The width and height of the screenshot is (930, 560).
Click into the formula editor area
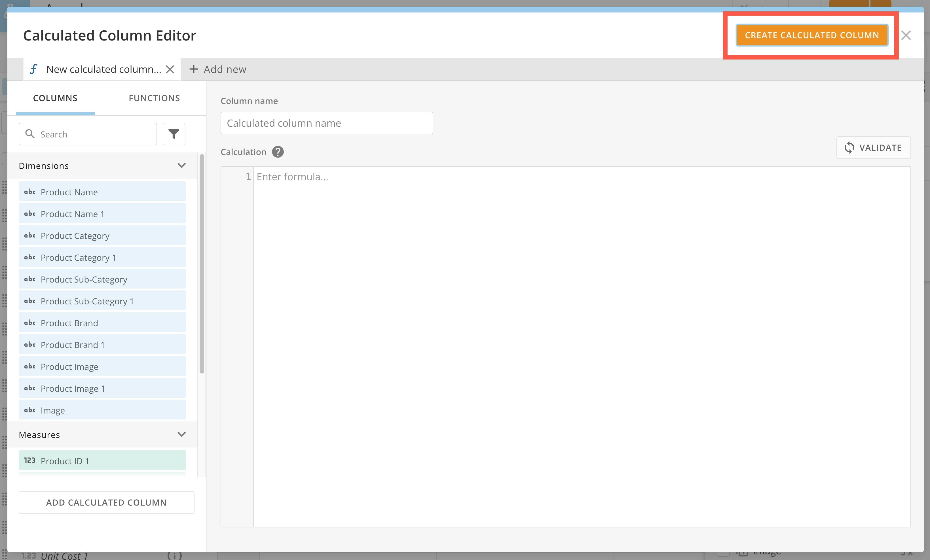pos(581,340)
